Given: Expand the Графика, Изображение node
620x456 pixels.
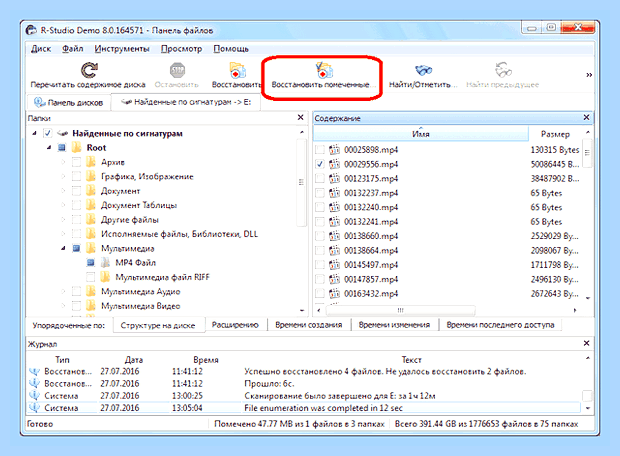Looking at the screenshot, I should [63, 176].
